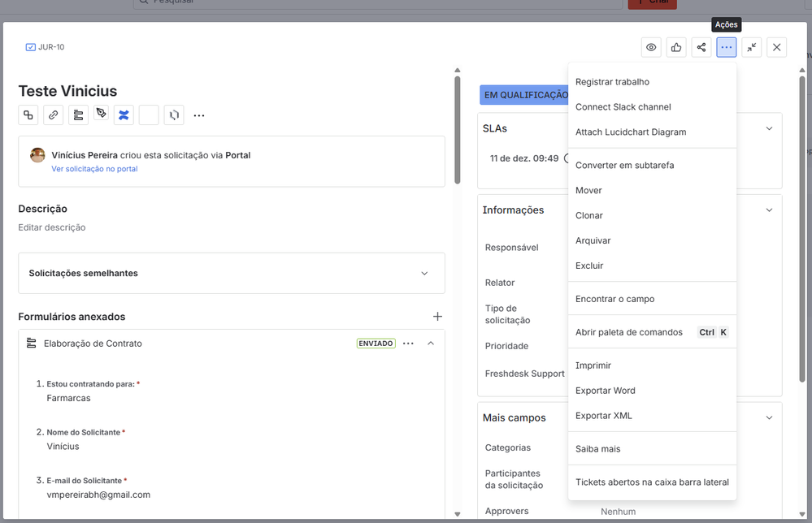Click the Confluence icon under title
Image resolution: width=812 pixels, height=523 pixels.
coord(124,115)
